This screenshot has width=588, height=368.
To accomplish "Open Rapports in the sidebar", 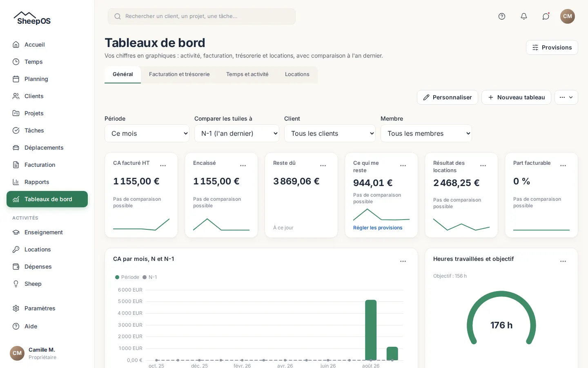I will (x=47, y=182).
